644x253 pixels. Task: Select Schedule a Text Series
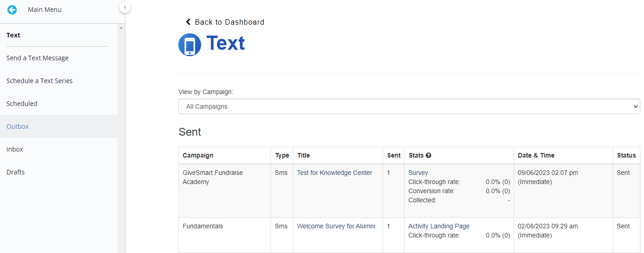(40, 81)
